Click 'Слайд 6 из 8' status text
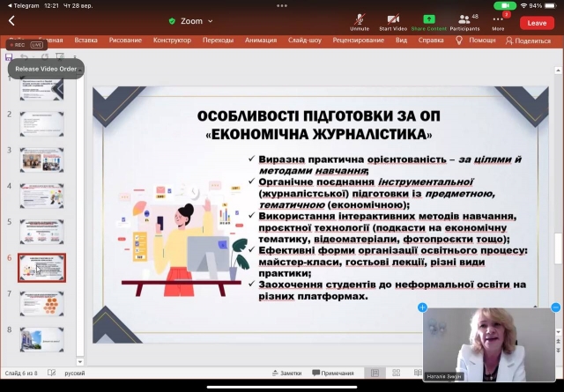Viewport: 564px width, 392px height. coord(21,373)
